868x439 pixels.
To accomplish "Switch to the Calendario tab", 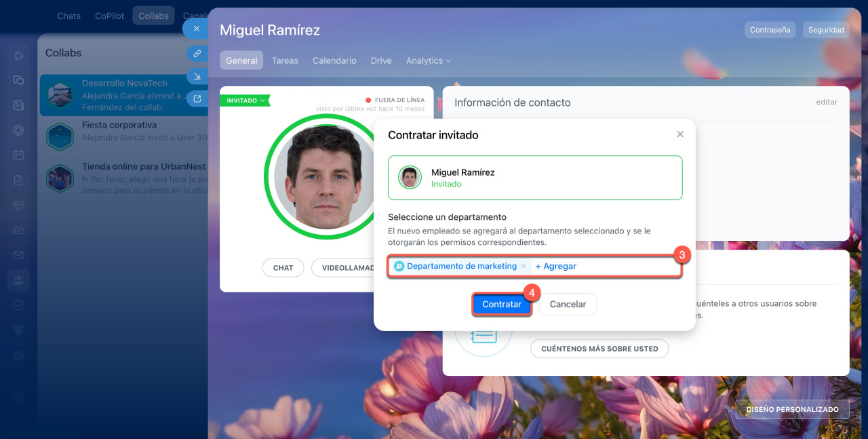I will 334,60.
